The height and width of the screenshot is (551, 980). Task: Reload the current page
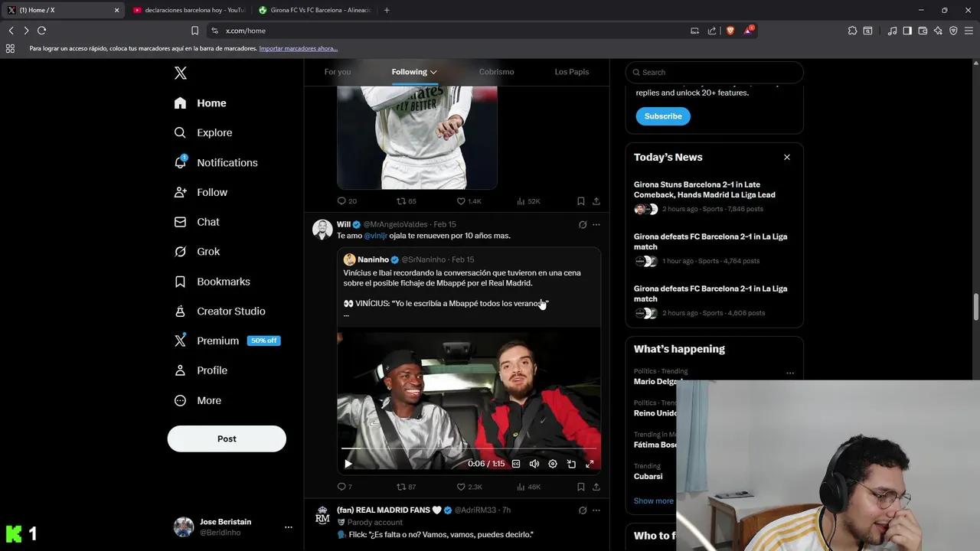[x=42, y=31]
